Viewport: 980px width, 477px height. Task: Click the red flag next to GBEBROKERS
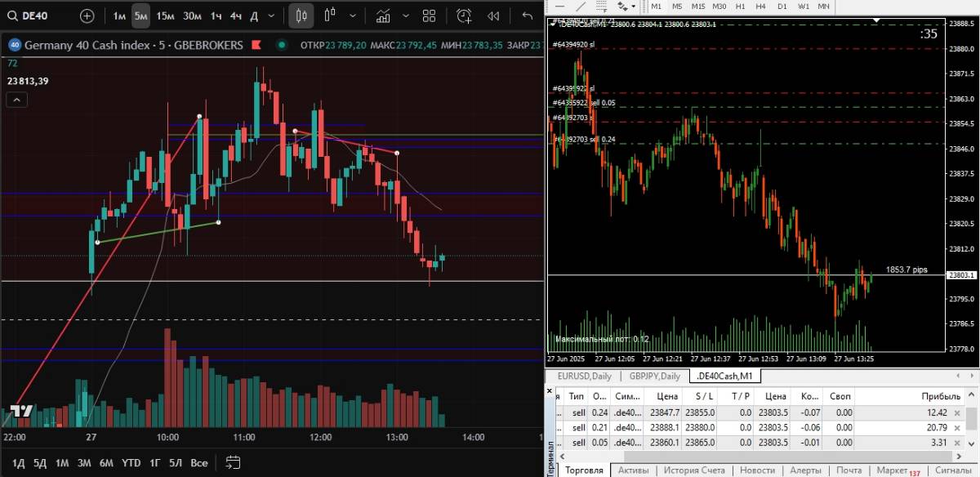256,45
